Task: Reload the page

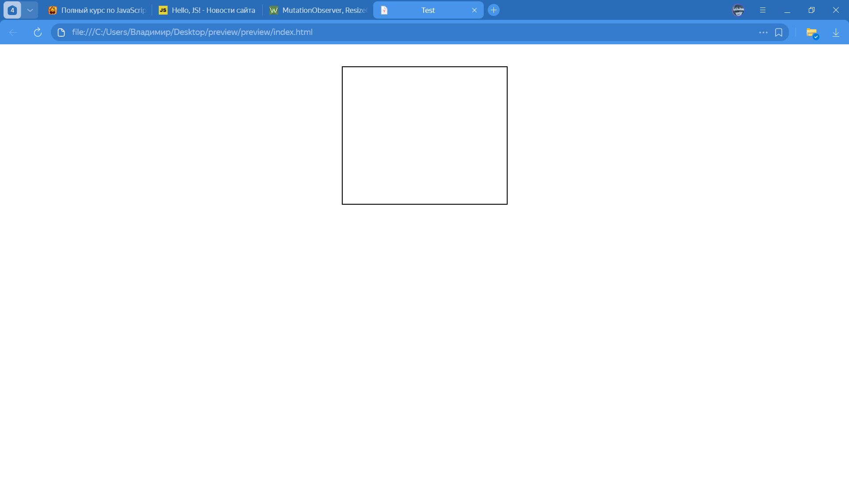Action: pyautogui.click(x=38, y=32)
